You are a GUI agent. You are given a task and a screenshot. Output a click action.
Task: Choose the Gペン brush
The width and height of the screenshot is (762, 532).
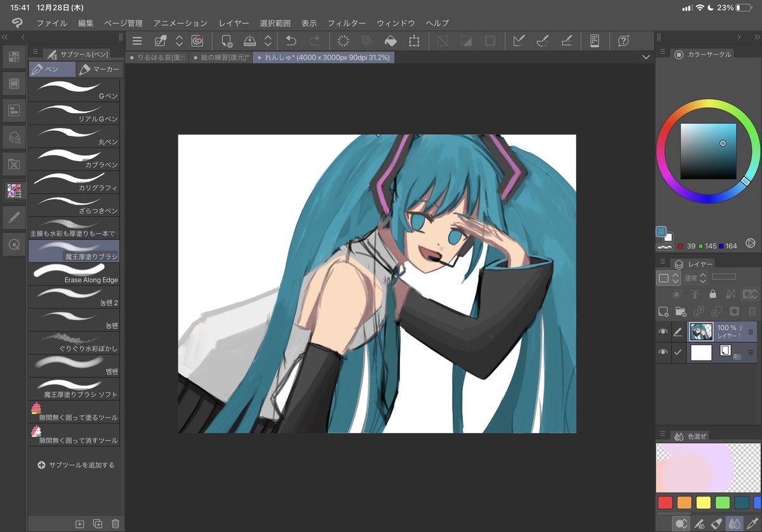click(x=74, y=90)
